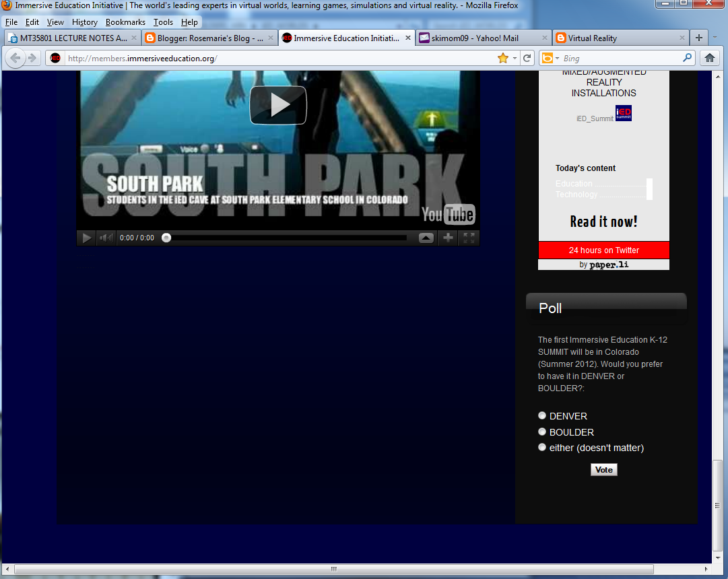Click the YouTube logo on the video

pyautogui.click(x=448, y=215)
